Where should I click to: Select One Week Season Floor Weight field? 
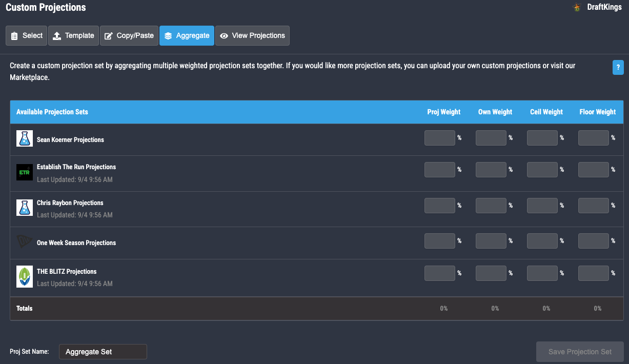(593, 241)
